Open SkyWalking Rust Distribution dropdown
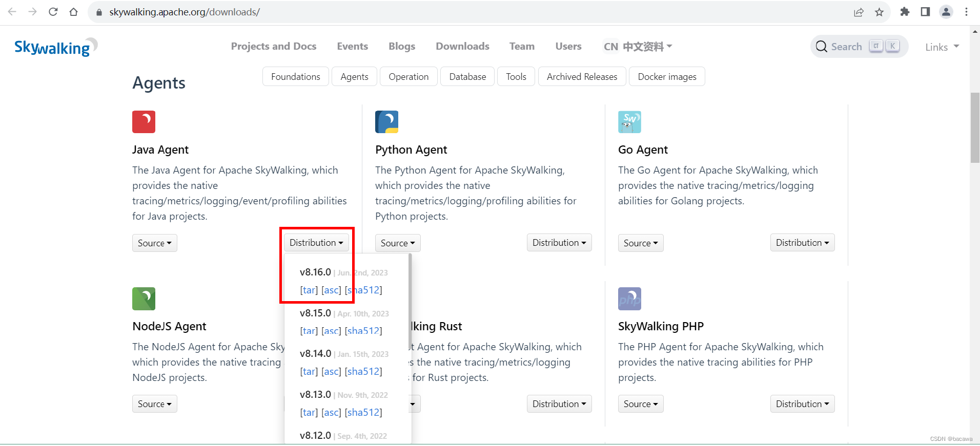The width and height of the screenshot is (980, 446). pos(559,404)
